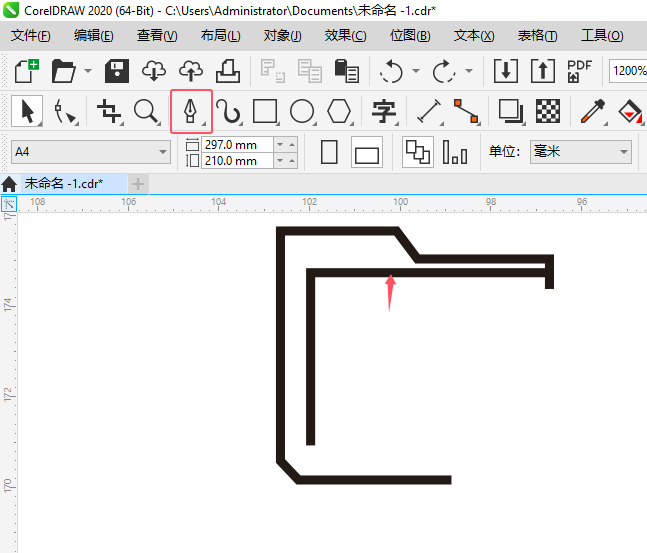
Task: Toggle the all pages layout button
Action: [x=418, y=152]
